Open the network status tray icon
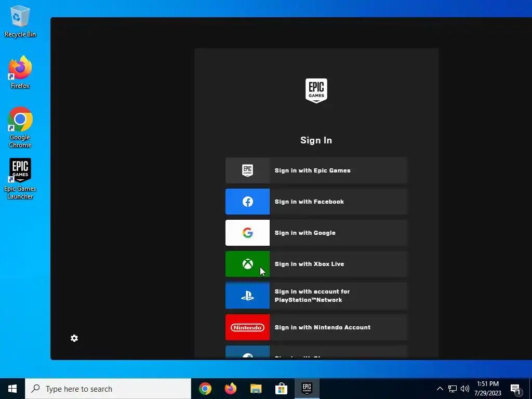 point(453,389)
